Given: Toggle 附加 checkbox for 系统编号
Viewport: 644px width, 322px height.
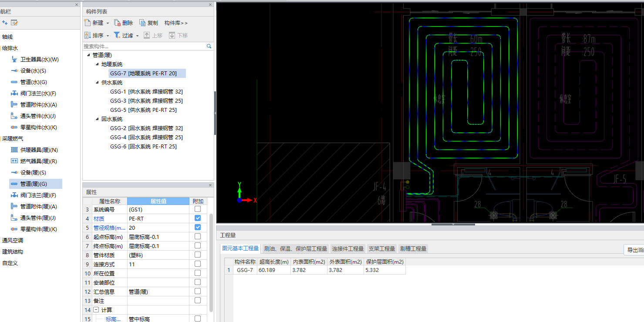Looking at the screenshot, I should (198, 209).
